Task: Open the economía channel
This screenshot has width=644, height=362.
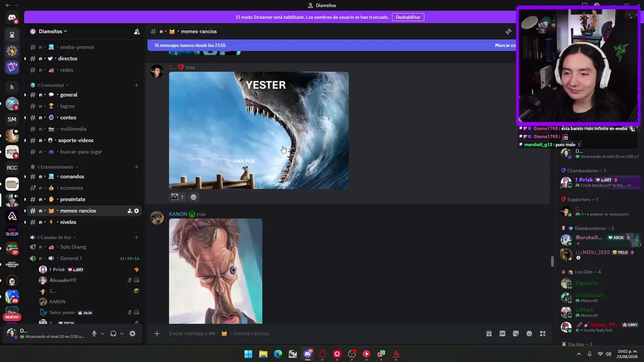Action: point(85,188)
